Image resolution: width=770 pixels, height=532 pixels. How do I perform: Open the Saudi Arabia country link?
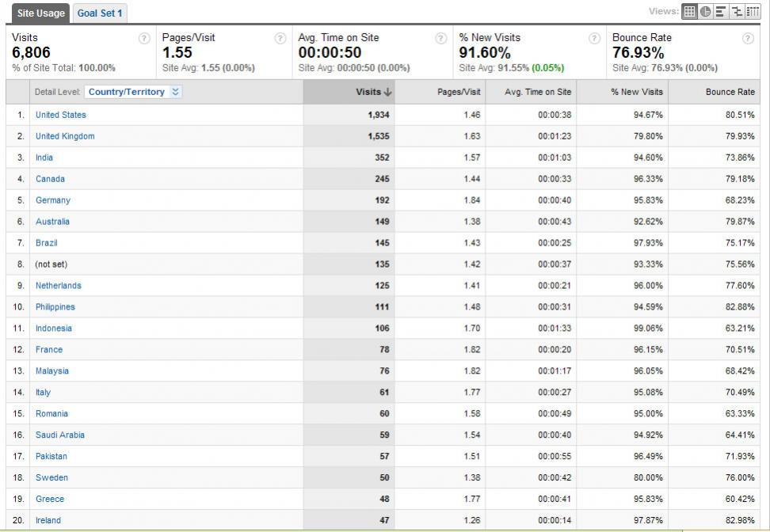click(x=60, y=435)
